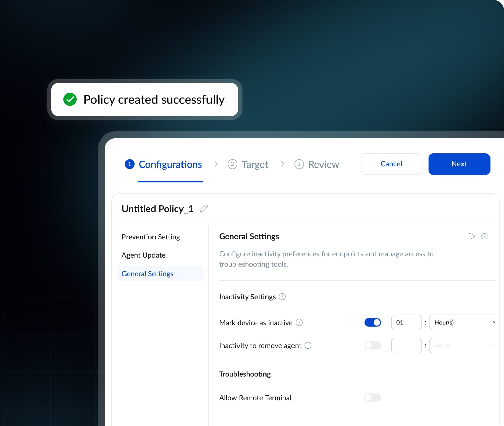
Task: Click the info icon beside Inactivity Settings
Action: click(x=283, y=297)
